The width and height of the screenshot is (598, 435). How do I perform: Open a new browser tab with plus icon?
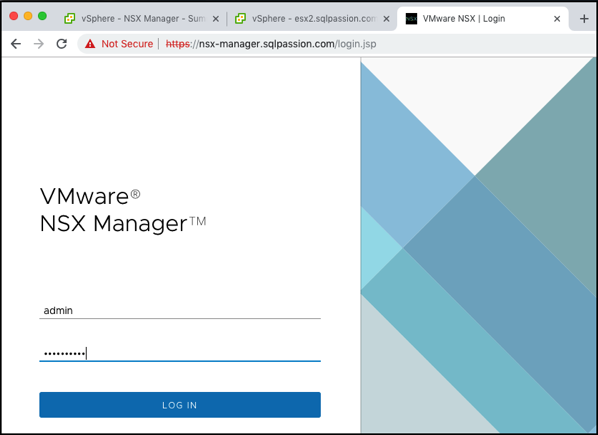(584, 18)
